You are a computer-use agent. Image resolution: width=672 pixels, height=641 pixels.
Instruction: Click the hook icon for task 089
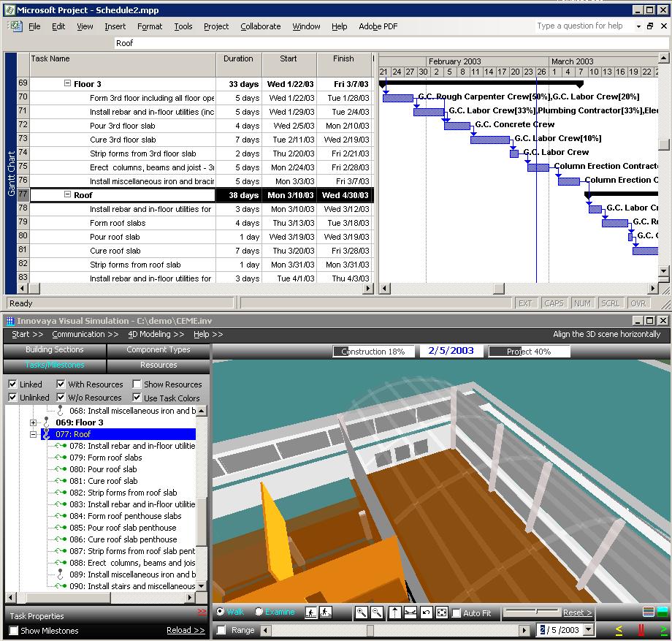pyautogui.click(x=61, y=574)
